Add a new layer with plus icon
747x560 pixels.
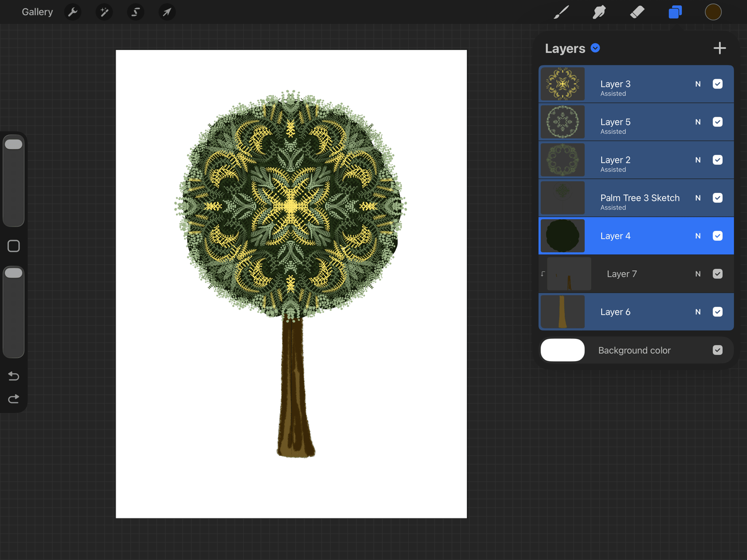click(x=719, y=48)
